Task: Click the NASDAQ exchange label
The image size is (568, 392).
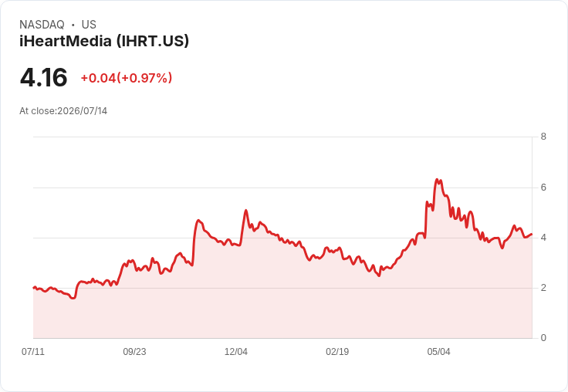Action: click(x=42, y=25)
